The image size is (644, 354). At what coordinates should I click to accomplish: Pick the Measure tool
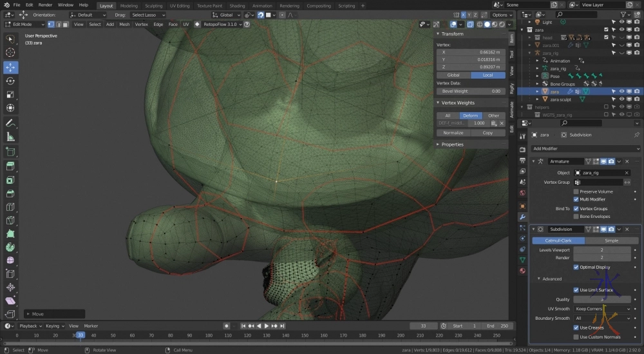(10, 137)
